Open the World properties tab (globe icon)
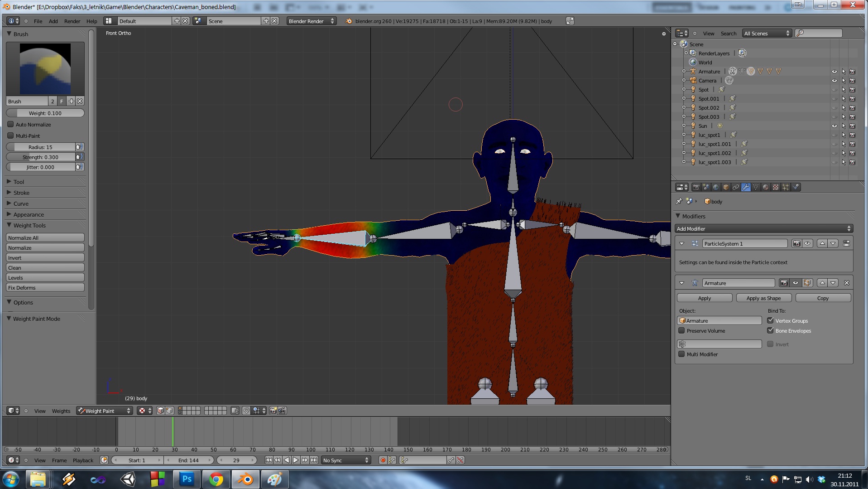868x489 pixels. click(716, 187)
